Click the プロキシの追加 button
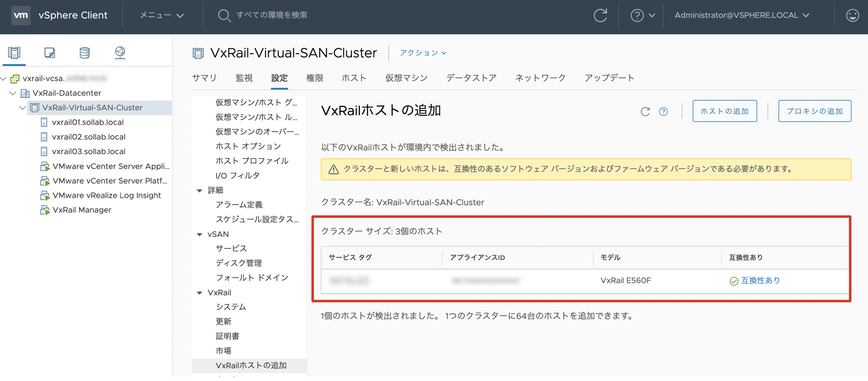The height and width of the screenshot is (381, 868). click(815, 111)
